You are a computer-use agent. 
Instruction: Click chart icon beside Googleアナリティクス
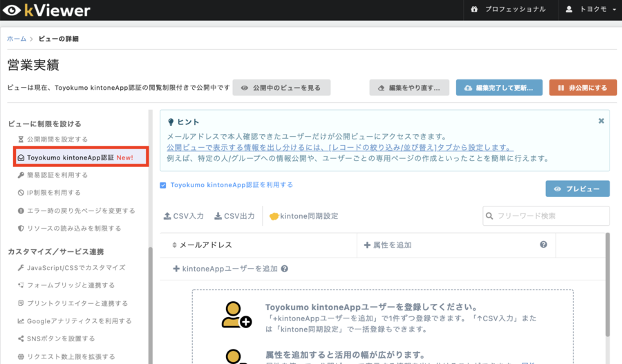[21, 321]
